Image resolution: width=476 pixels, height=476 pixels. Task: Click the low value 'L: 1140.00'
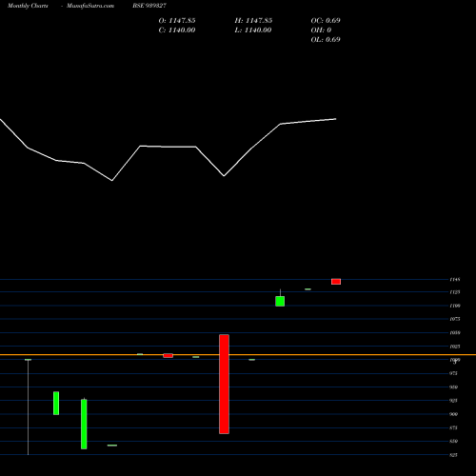253,30
